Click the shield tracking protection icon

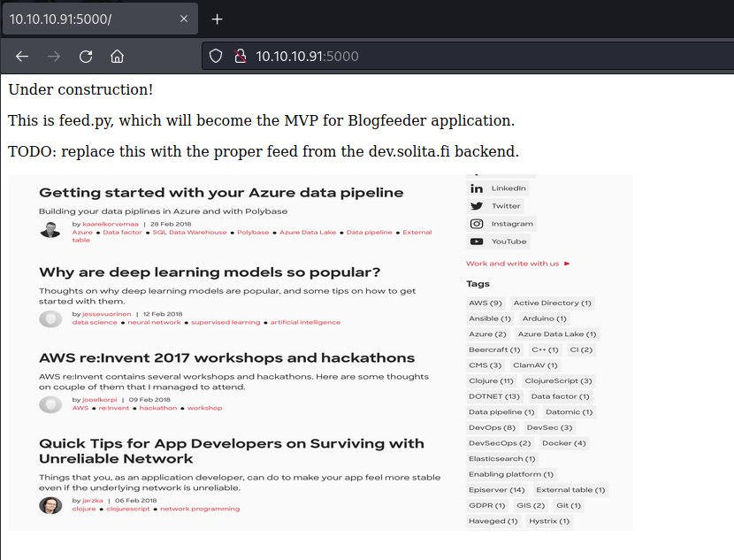pos(215,57)
